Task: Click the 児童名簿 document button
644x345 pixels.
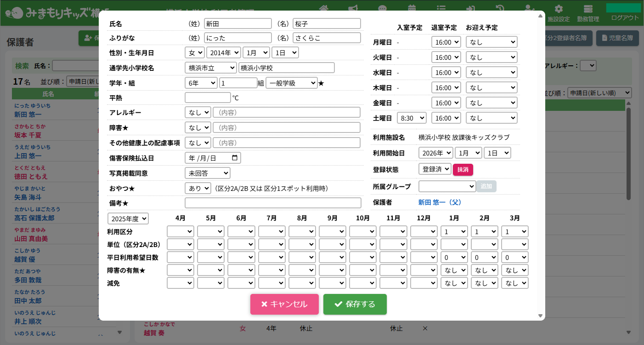Action: pyautogui.click(x=617, y=38)
